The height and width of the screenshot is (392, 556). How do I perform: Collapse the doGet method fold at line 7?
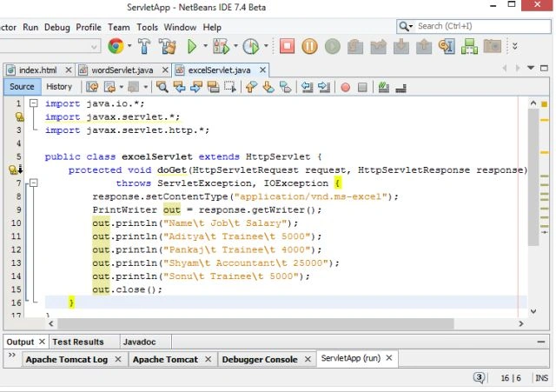point(33,183)
